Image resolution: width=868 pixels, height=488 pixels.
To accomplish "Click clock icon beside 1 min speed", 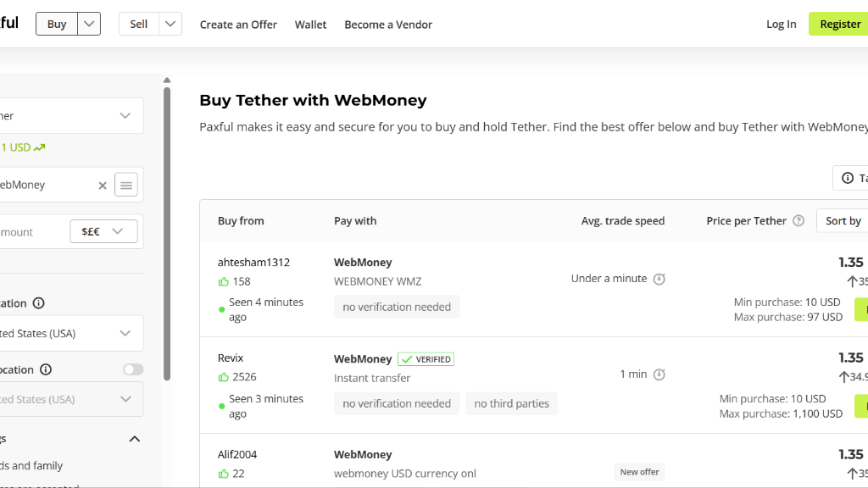I will click(x=659, y=374).
